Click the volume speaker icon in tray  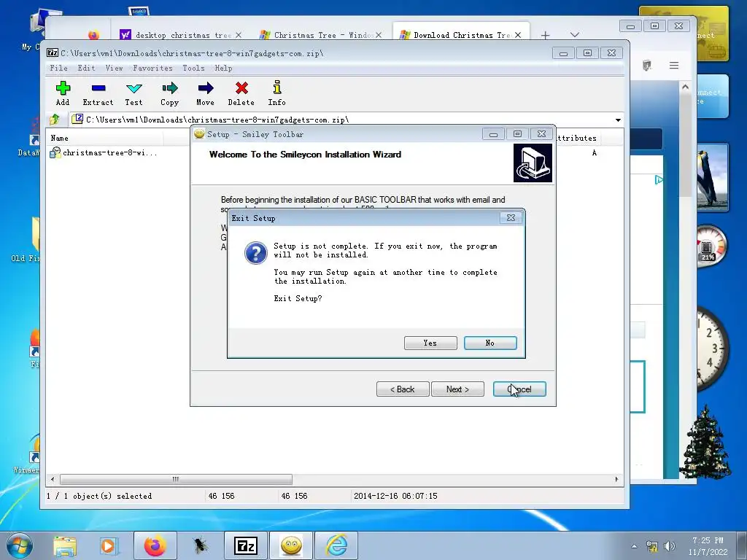[670, 546]
